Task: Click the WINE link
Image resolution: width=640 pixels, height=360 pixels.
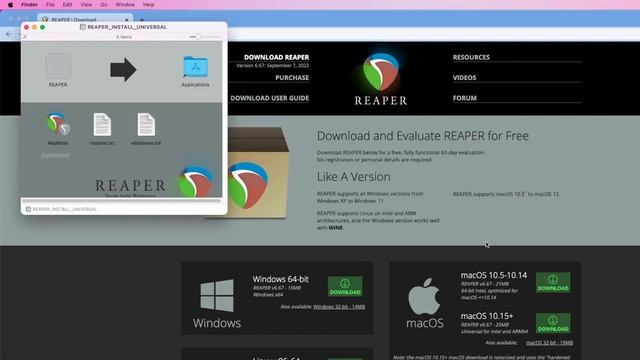Action: pos(335,228)
